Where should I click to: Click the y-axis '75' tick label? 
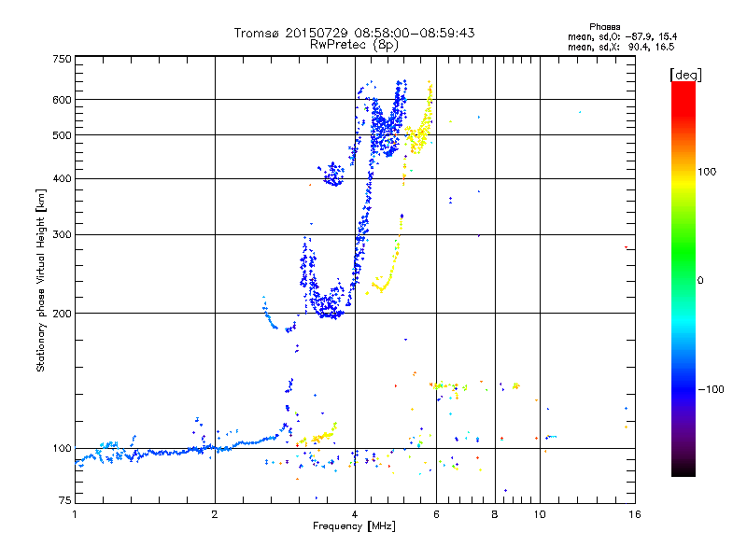click(x=65, y=500)
